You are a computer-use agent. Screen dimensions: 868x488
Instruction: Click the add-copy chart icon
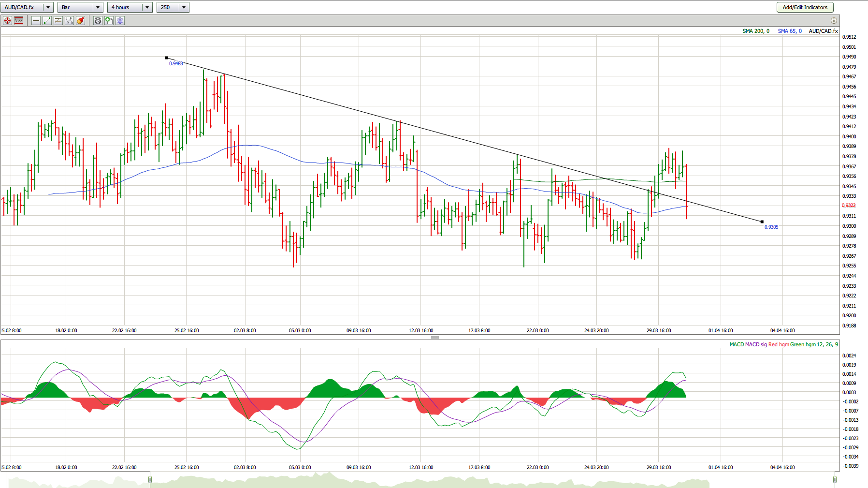[109, 21]
